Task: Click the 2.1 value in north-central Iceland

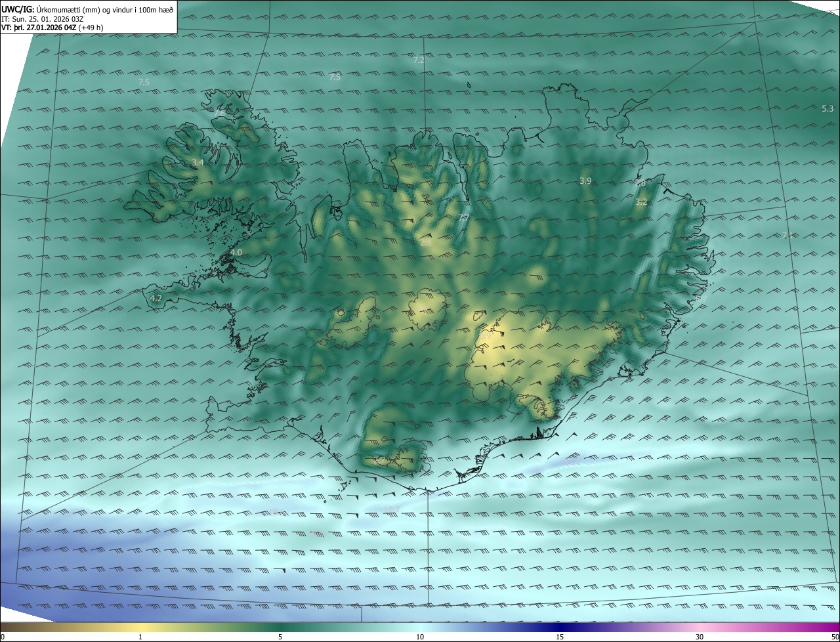Action: (x=426, y=242)
